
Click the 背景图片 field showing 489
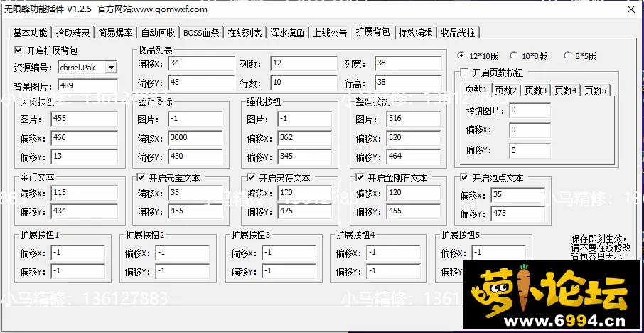[88, 86]
